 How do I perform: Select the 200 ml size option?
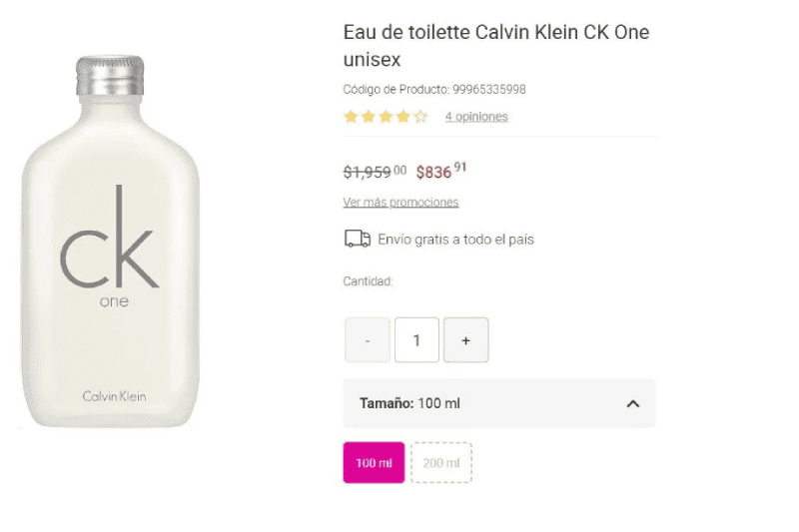441,463
